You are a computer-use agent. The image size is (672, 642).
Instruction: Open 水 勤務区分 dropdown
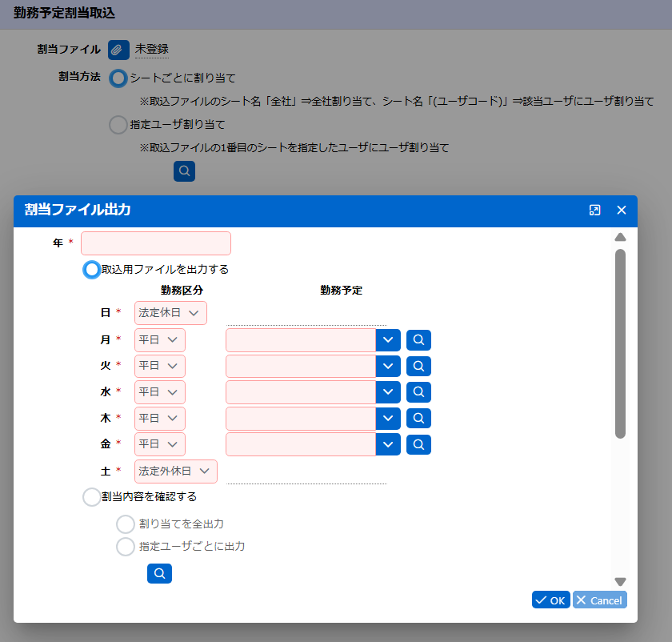[x=160, y=392]
